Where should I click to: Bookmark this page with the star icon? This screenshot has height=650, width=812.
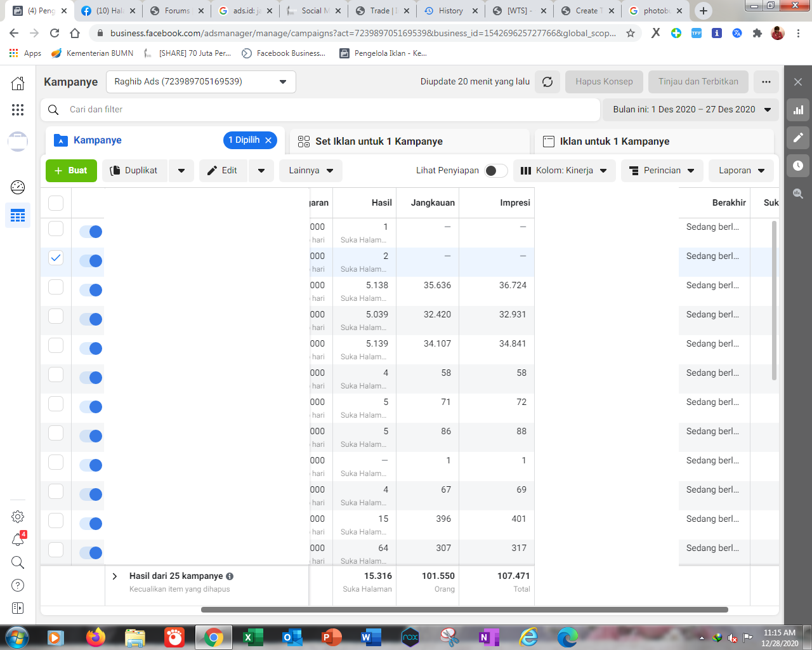click(631, 33)
